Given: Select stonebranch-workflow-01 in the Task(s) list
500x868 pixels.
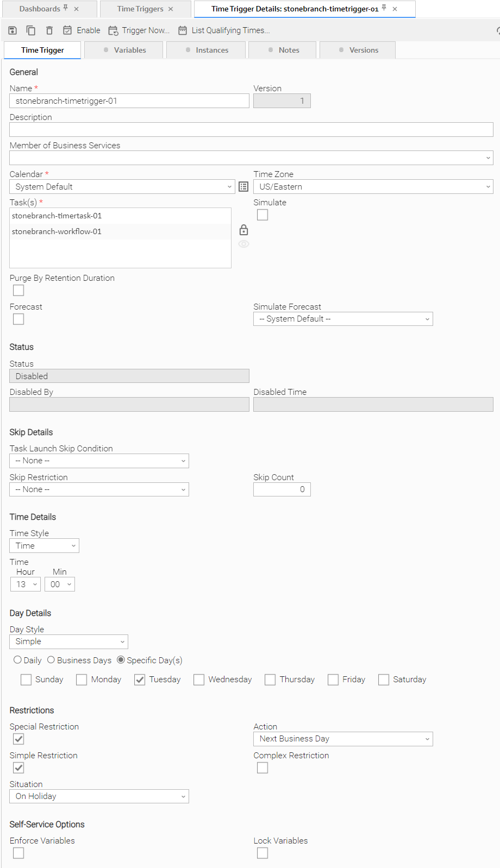Looking at the screenshot, I should (x=57, y=231).
